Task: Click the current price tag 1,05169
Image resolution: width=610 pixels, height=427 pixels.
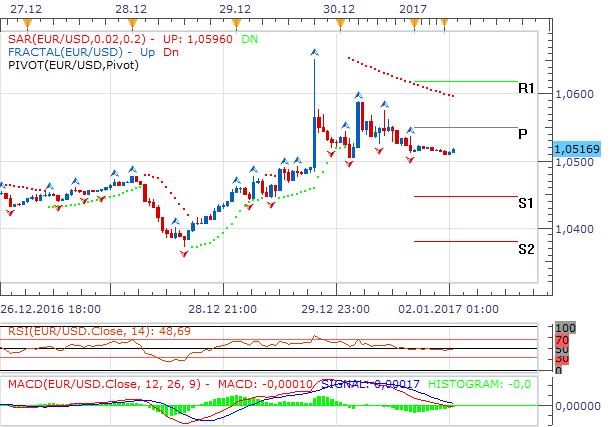Action: click(577, 149)
